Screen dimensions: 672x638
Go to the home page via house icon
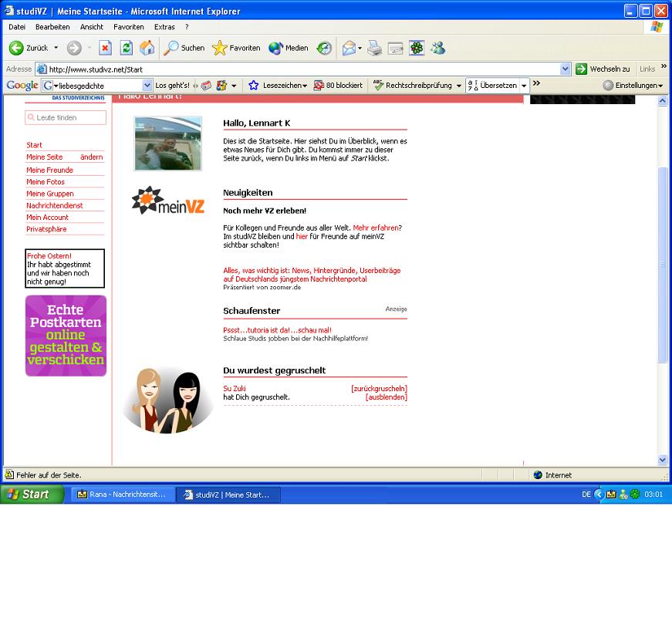147,48
